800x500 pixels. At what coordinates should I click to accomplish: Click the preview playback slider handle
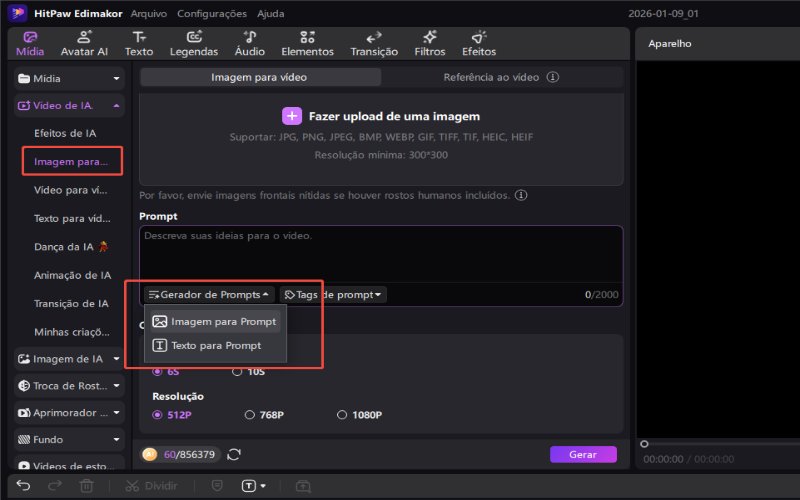(644, 444)
